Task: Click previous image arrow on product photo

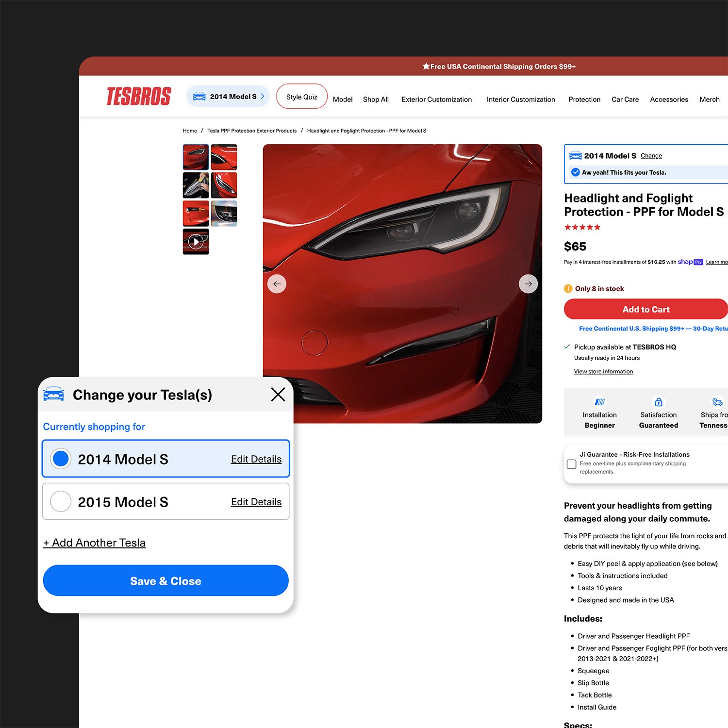Action: [277, 284]
